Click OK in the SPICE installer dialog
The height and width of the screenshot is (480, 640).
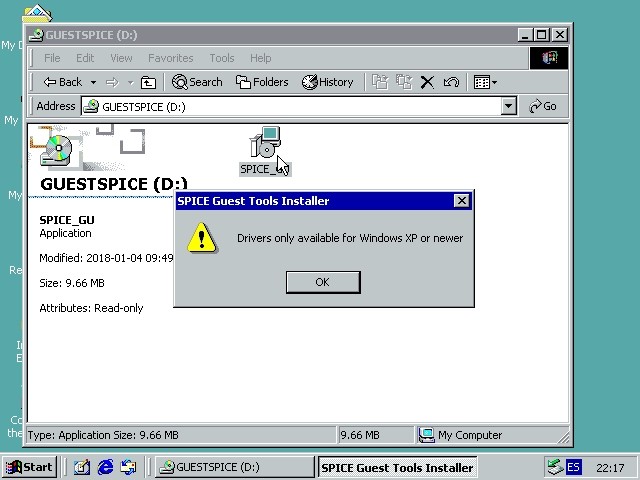tap(323, 282)
